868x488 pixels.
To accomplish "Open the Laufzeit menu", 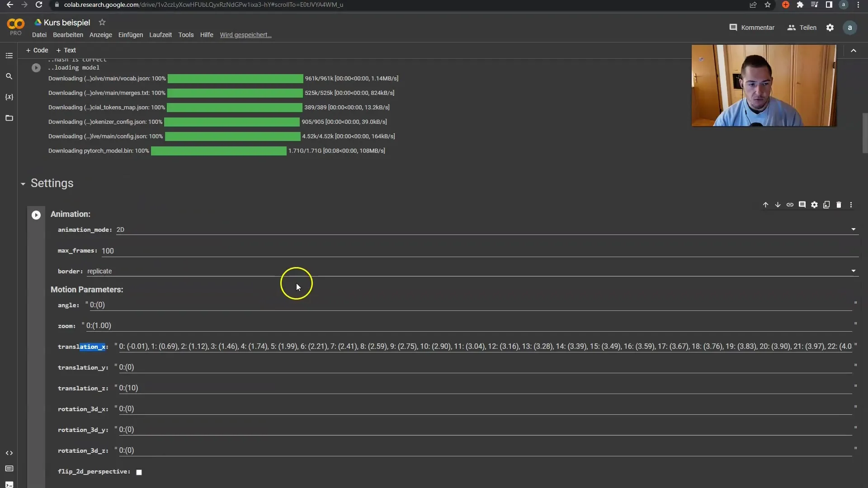I will 160,35.
